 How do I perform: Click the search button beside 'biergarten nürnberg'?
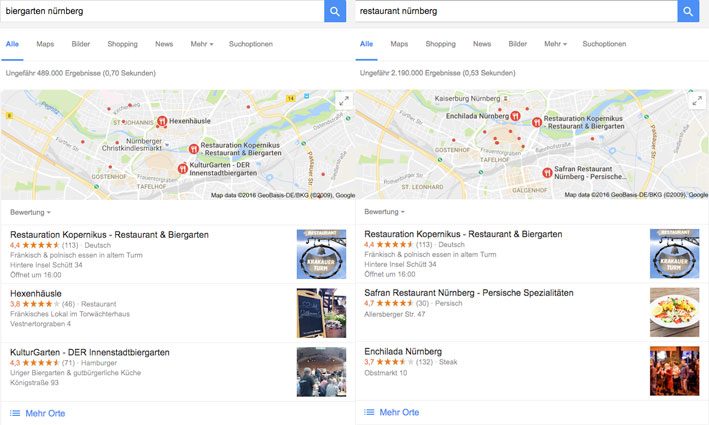(x=335, y=11)
